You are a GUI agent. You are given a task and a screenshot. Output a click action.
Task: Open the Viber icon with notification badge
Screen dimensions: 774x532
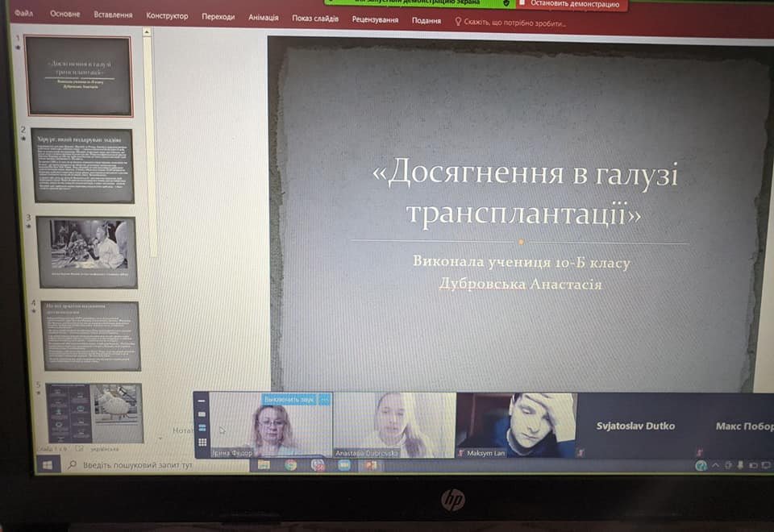[x=318, y=465]
